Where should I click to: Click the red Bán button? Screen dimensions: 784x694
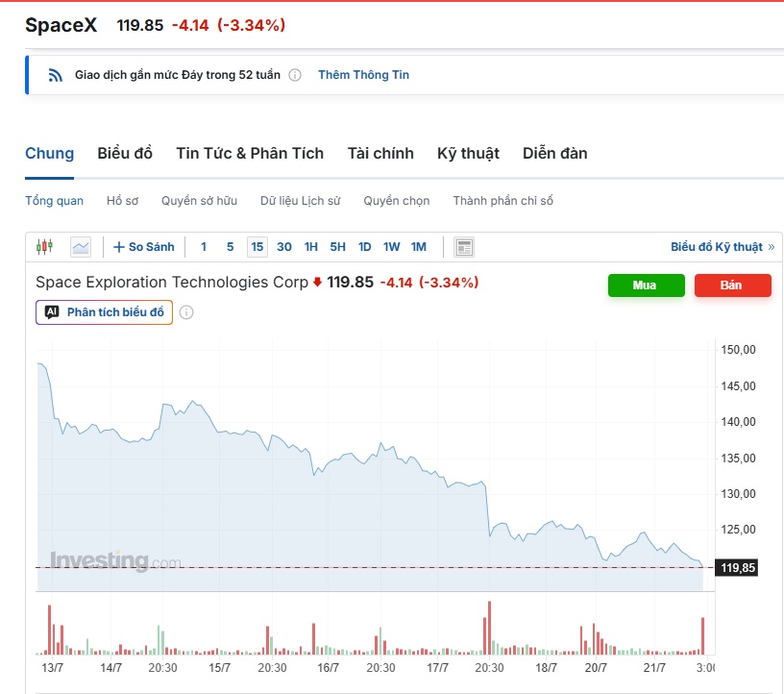tap(732, 285)
